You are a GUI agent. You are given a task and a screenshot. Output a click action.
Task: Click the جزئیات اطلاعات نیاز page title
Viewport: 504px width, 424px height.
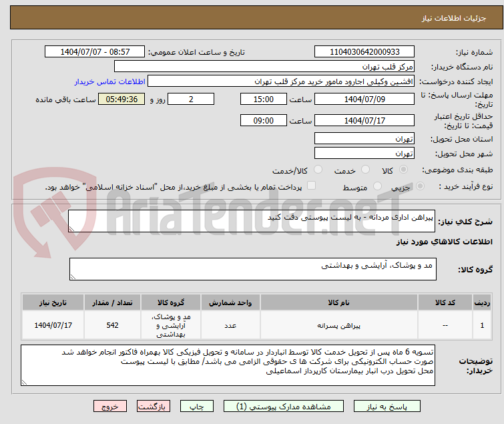tap(454, 18)
